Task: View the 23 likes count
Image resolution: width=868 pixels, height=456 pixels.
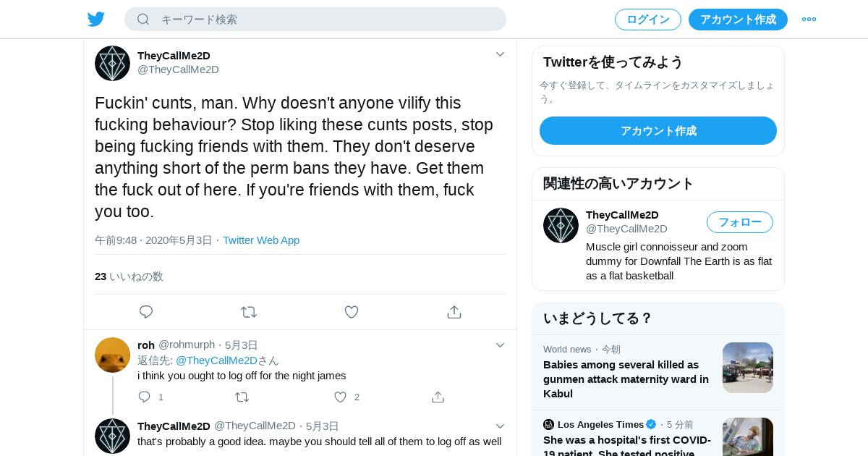Action: pyautogui.click(x=129, y=276)
